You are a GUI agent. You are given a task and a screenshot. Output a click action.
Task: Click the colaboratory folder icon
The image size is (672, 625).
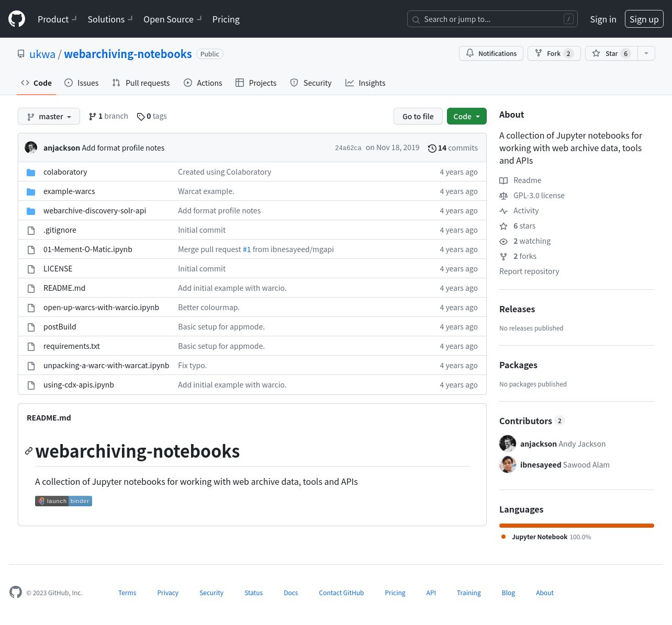31,172
